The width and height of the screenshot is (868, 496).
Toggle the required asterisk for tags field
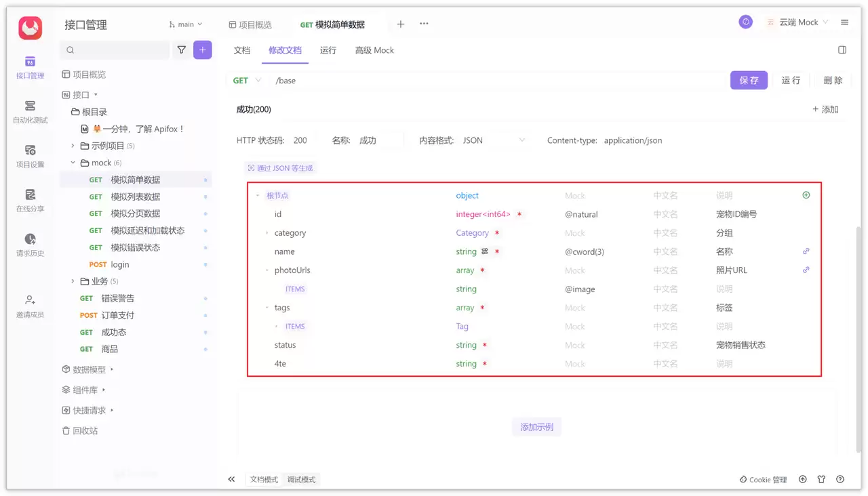point(482,308)
